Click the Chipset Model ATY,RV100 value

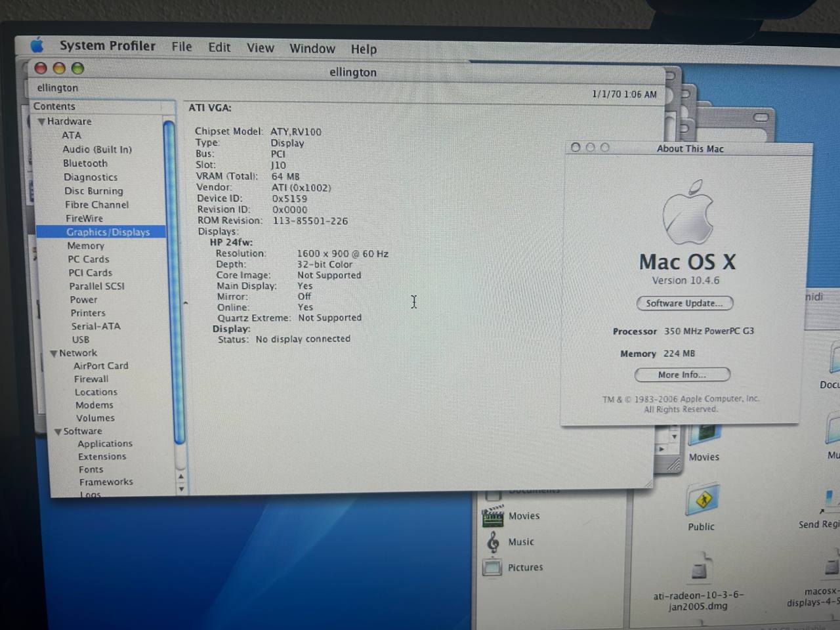pos(296,132)
